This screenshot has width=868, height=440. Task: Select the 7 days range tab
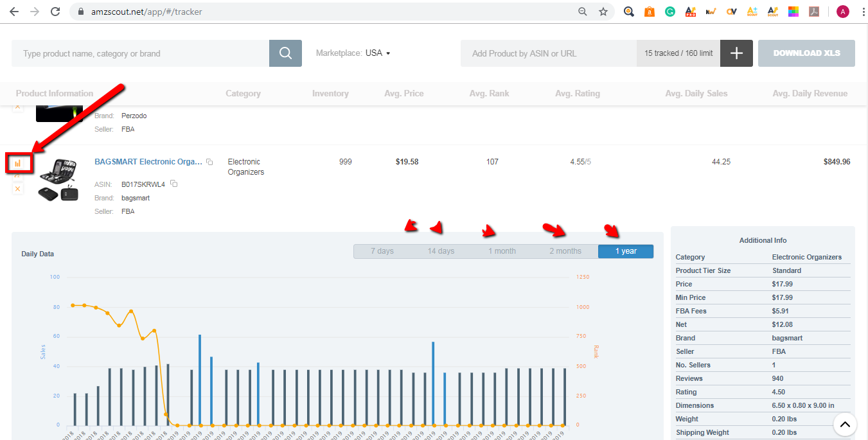382,251
